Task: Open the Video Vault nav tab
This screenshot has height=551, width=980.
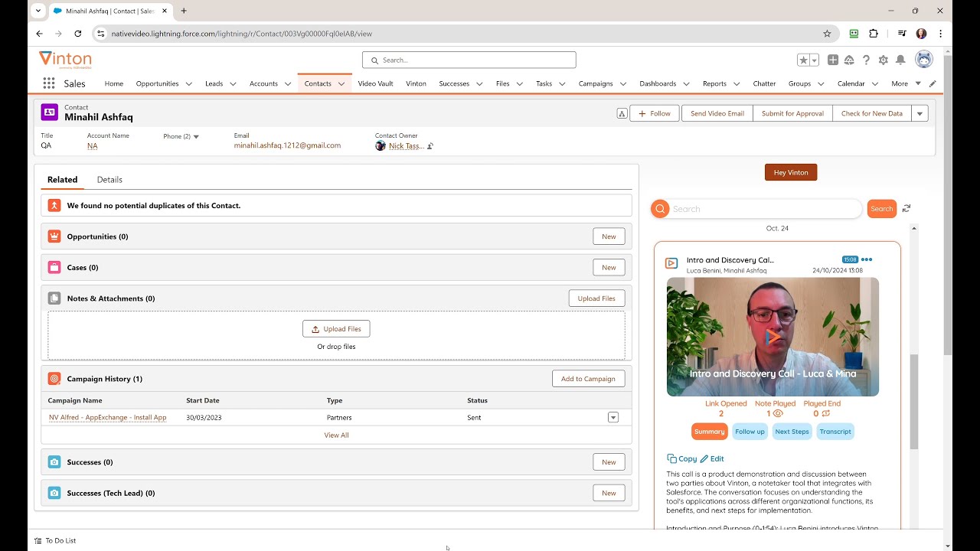Action: [x=375, y=83]
